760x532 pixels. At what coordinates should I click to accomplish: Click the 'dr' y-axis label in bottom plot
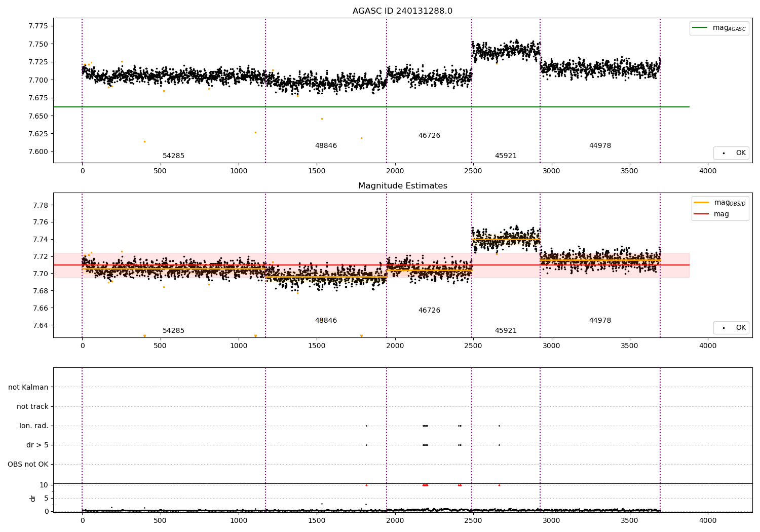[x=33, y=498]
